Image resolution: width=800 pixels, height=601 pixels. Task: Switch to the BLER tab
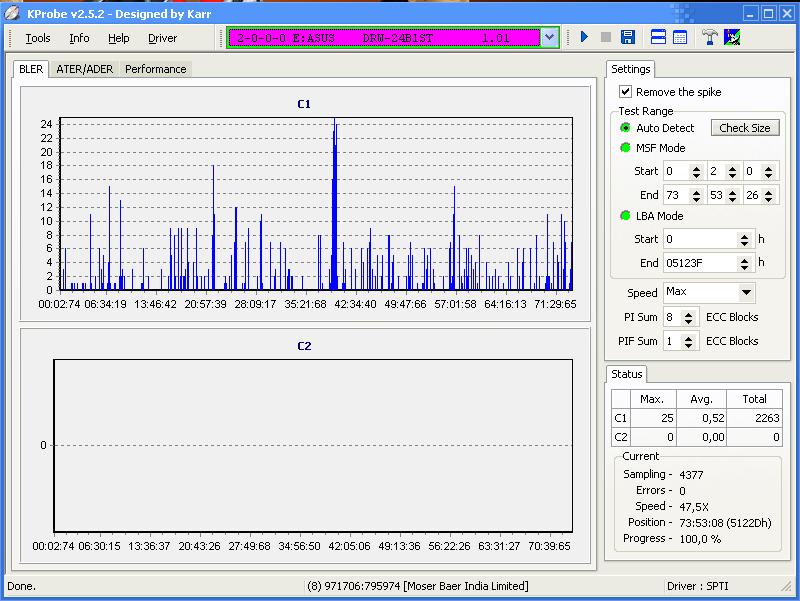click(x=31, y=69)
